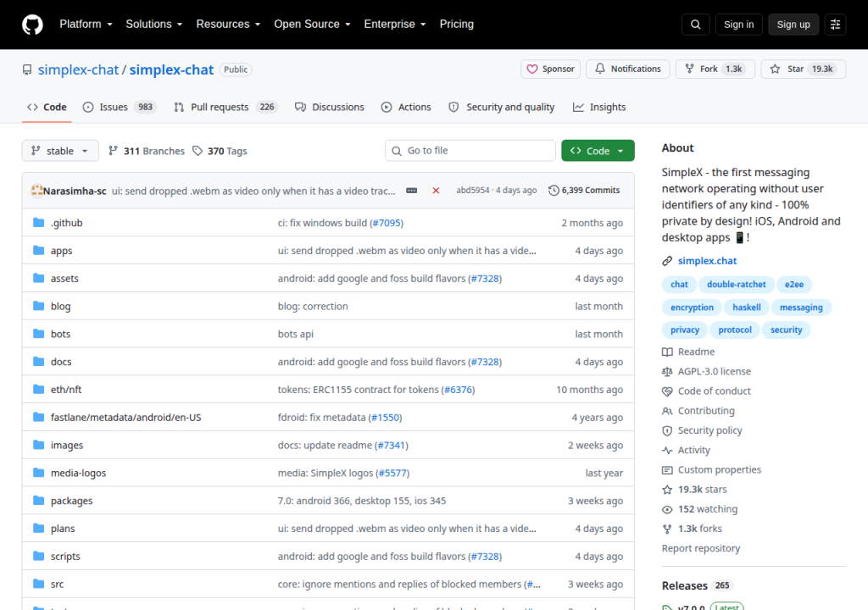Open the media-logos folder

click(x=78, y=473)
